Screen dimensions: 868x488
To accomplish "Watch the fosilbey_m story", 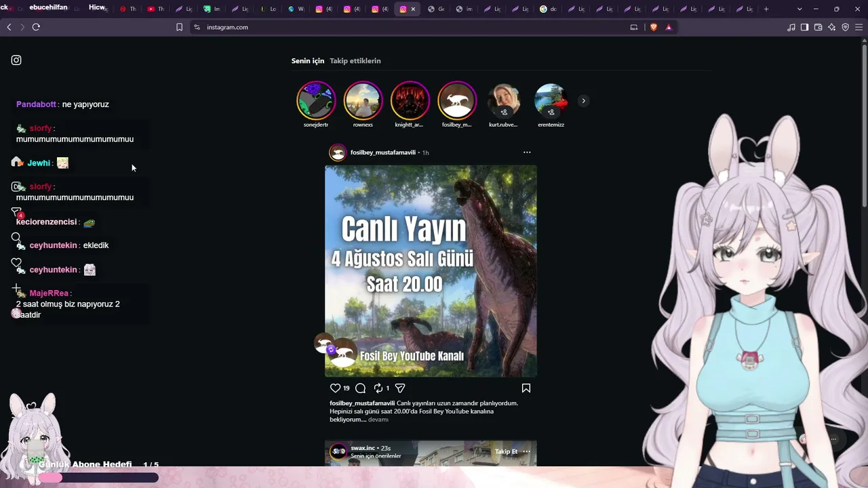I will (x=457, y=101).
